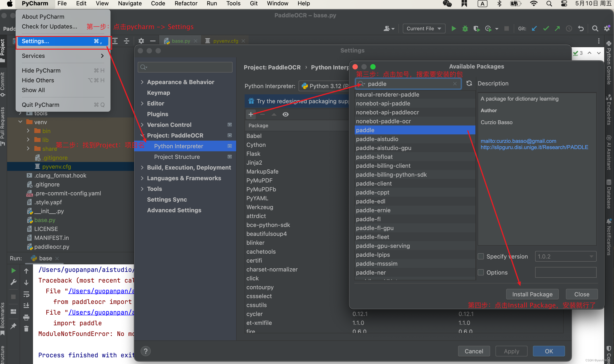Click the Git update project arrow
This screenshot has width=614, height=364.
(534, 28)
